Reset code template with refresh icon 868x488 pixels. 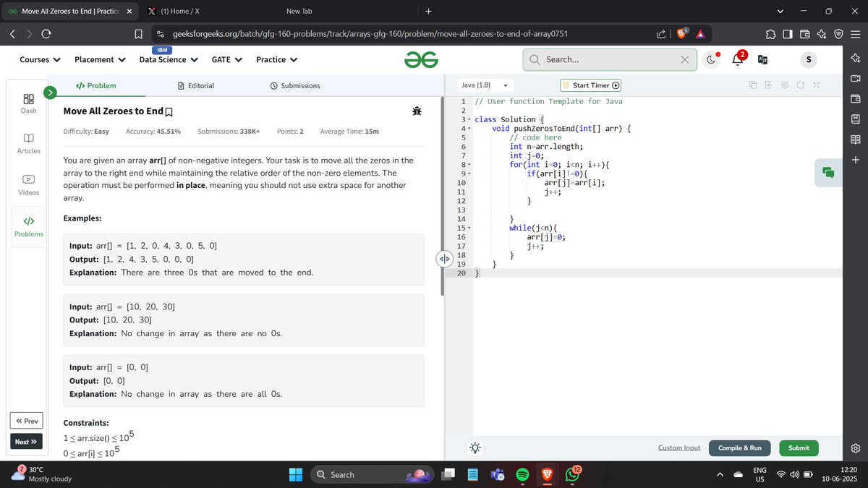pyautogui.click(x=800, y=85)
